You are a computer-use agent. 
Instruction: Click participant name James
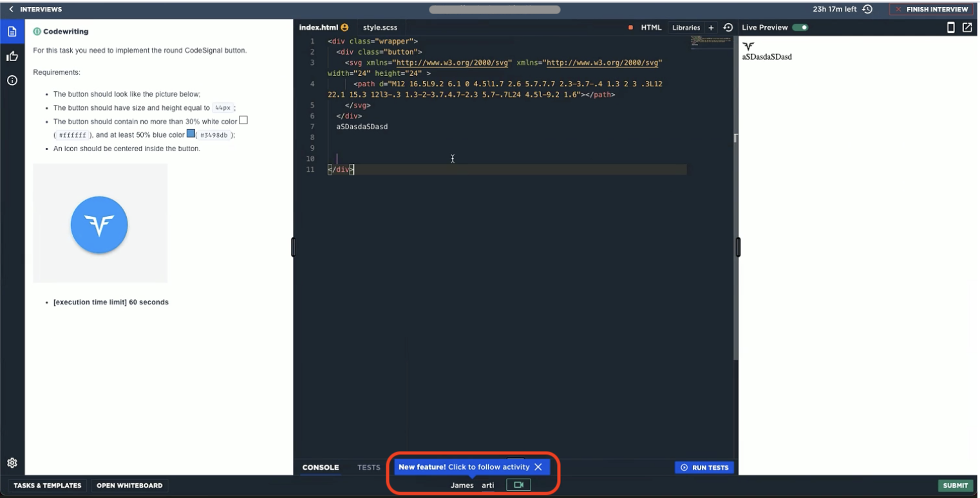pyautogui.click(x=462, y=485)
